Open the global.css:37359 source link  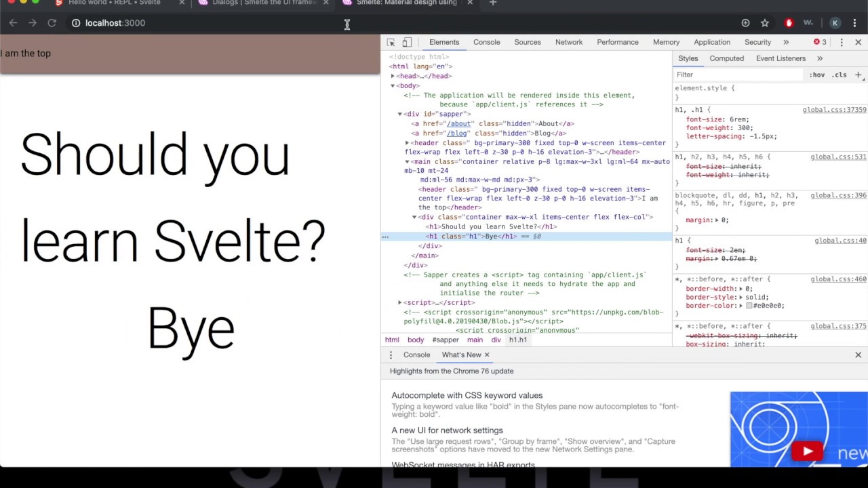click(834, 110)
